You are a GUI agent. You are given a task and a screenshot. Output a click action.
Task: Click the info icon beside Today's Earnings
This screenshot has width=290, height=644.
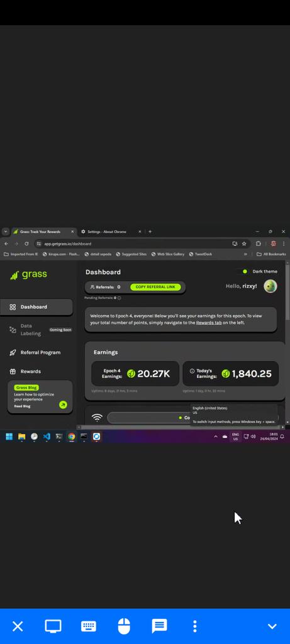click(192, 371)
